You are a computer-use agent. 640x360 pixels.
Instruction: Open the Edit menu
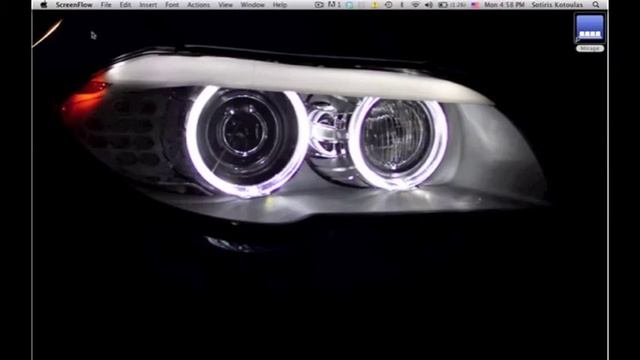tap(125, 5)
